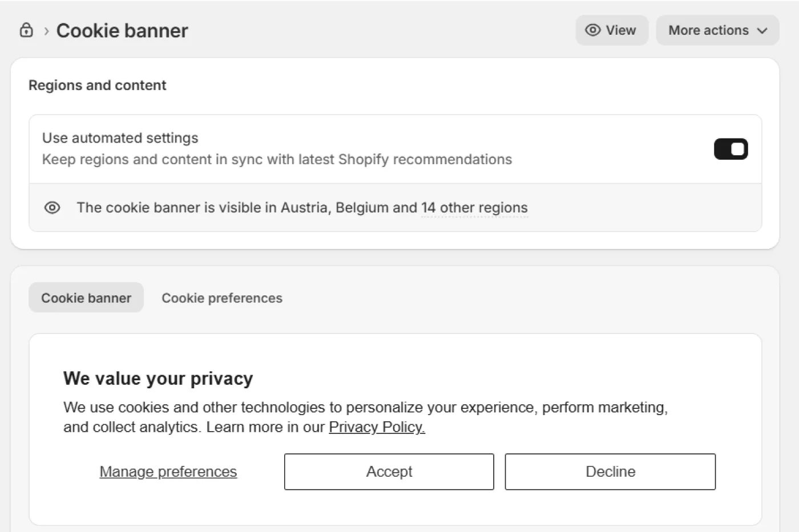
Task: Click the eye icon beside visibility message
Action: coord(52,208)
